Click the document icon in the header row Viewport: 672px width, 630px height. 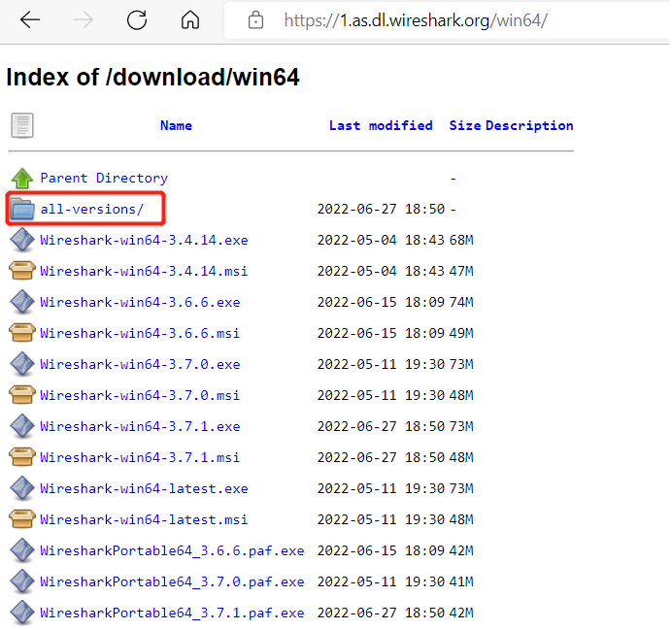tap(22, 125)
